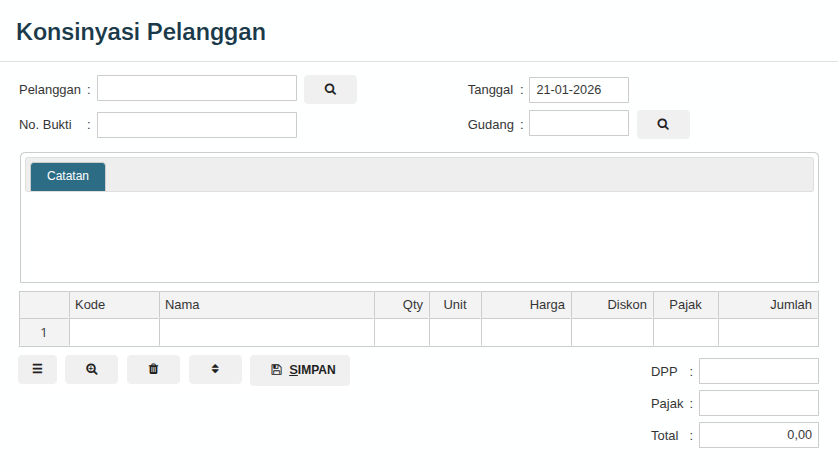Click the Qty column header
The width and height of the screenshot is (838, 470).
coord(402,305)
